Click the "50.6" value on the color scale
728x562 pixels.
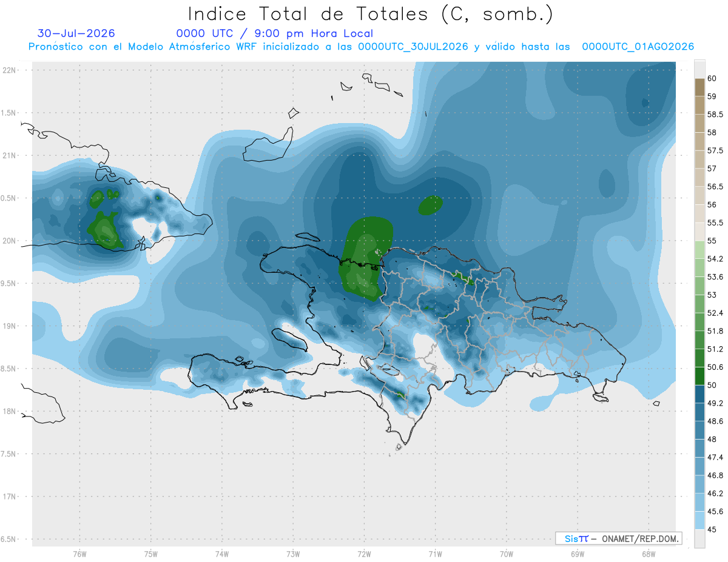point(715,367)
